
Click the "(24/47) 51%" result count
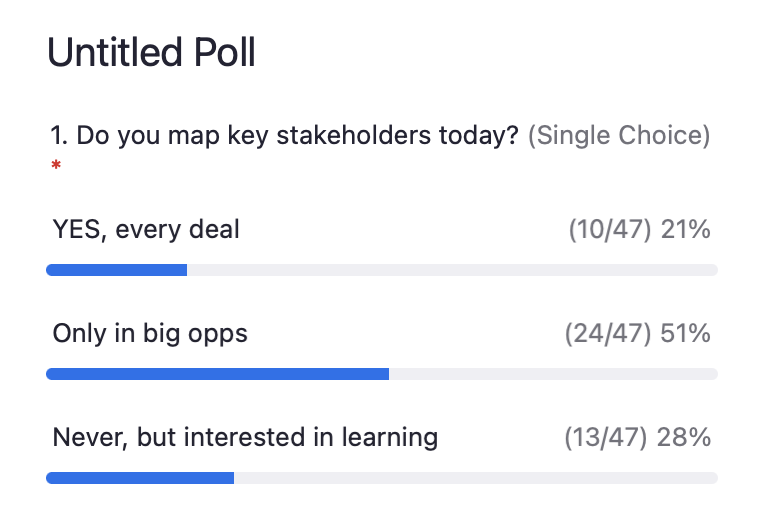(637, 333)
